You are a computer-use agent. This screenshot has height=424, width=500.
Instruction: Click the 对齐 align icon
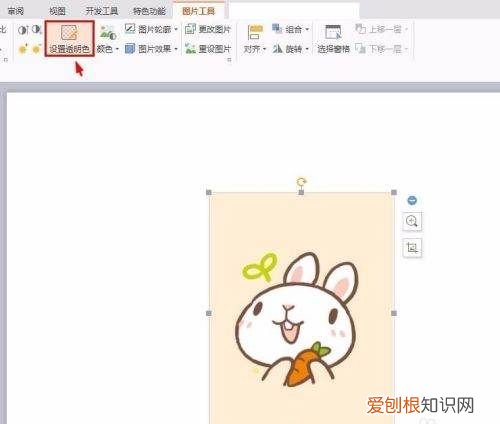(255, 33)
